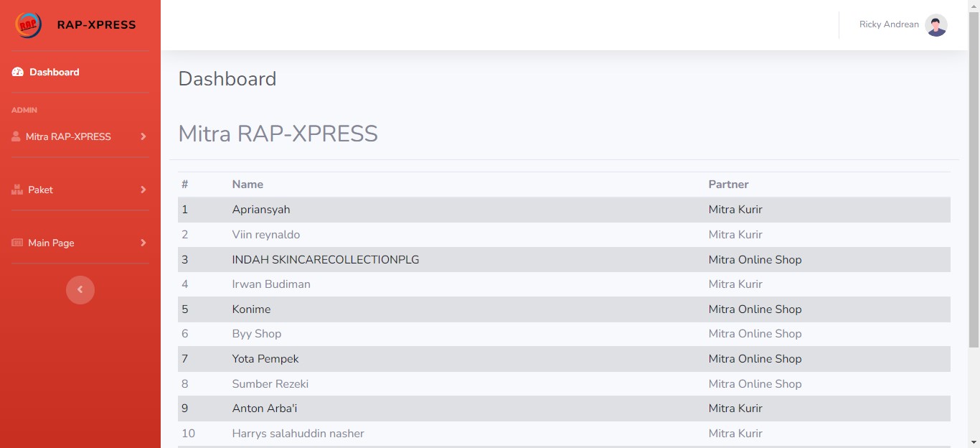Click the Mitra RAP-XPRESS user icon
Image resolution: width=980 pixels, height=448 pixels.
pos(16,136)
